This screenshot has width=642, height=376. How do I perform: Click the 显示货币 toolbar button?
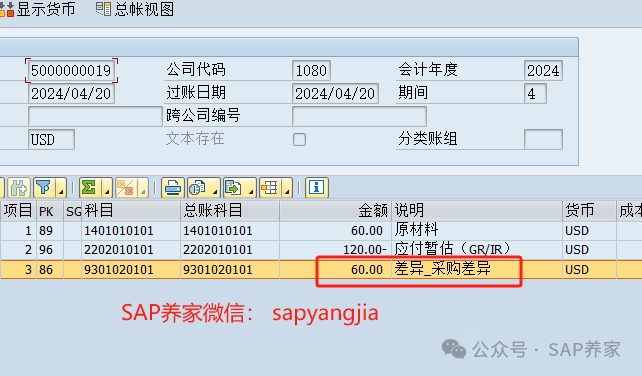coord(38,9)
